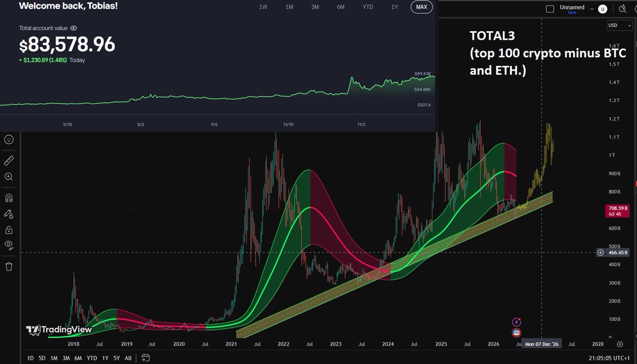Click Welcome back, Tobias! heading
This screenshot has width=637, height=364.
click(x=68, y=5)
